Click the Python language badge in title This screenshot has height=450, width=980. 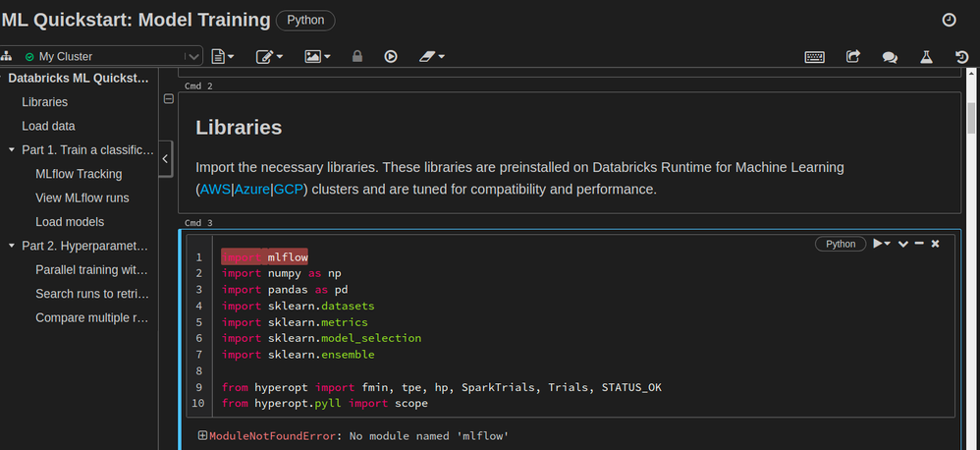[x=306, y=20]
